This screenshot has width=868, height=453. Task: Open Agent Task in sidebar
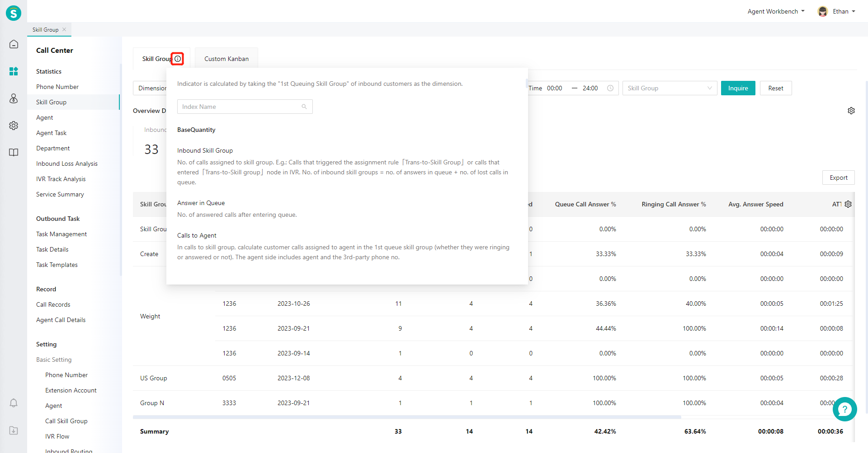(51, 133)
